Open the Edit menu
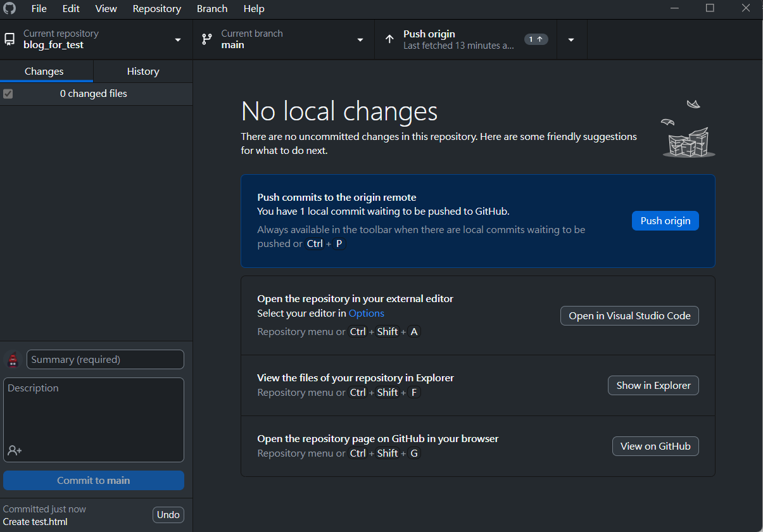 click(71, 9)
